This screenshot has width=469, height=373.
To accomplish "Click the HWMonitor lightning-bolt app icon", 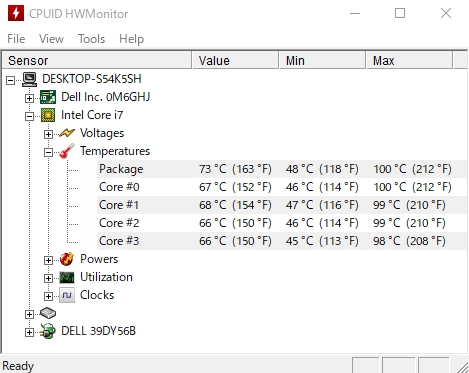I will [x=16, y=13].
